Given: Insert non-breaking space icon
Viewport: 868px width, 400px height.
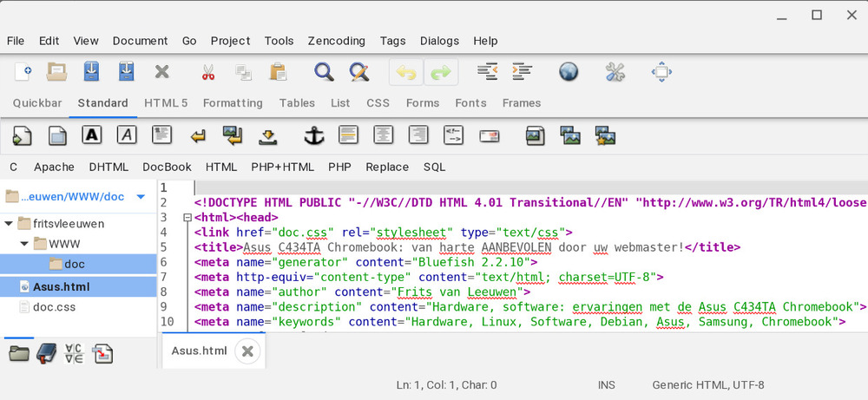Looking at the screenshot, I should 268,136.
